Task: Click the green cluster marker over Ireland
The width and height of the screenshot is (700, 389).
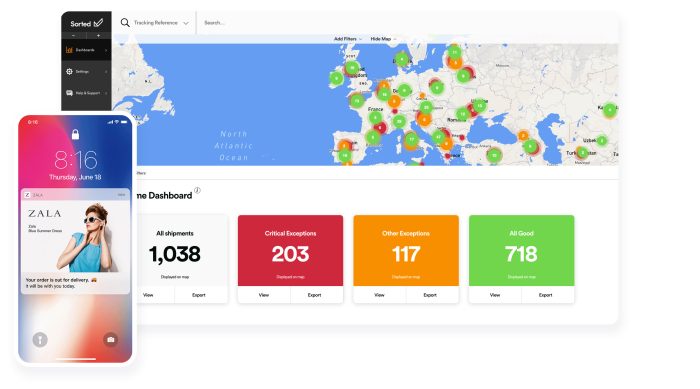Action: (x=336, y=79)
